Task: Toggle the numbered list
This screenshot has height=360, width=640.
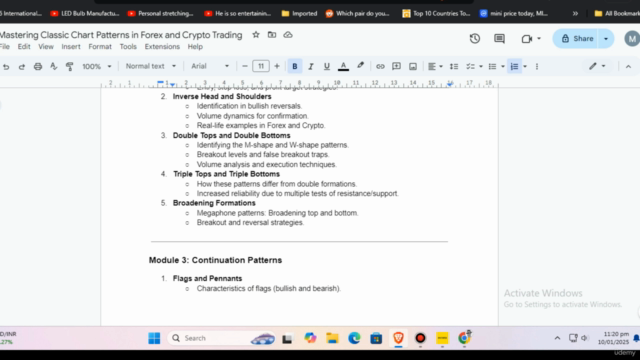Action: pos(514,66)
